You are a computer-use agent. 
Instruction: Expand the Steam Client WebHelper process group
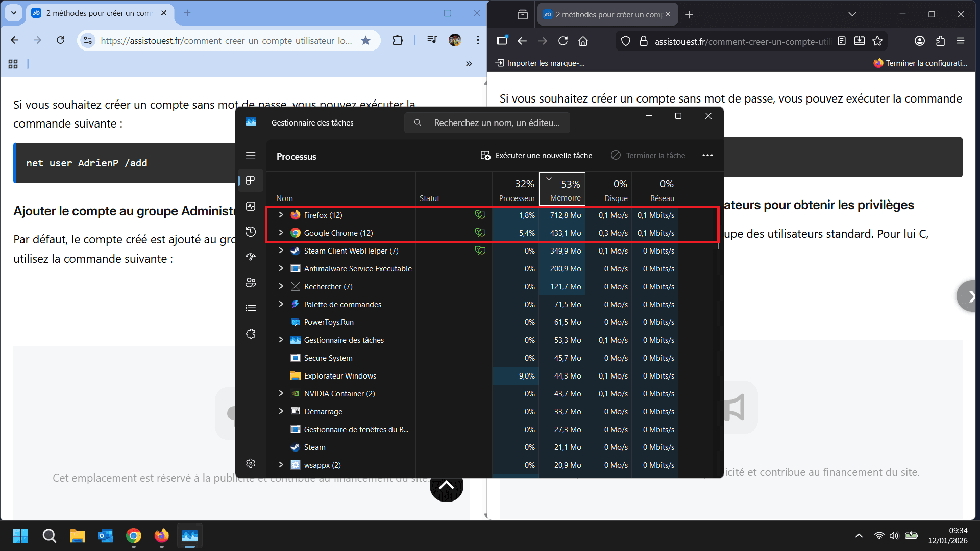[x=281, y=251]
